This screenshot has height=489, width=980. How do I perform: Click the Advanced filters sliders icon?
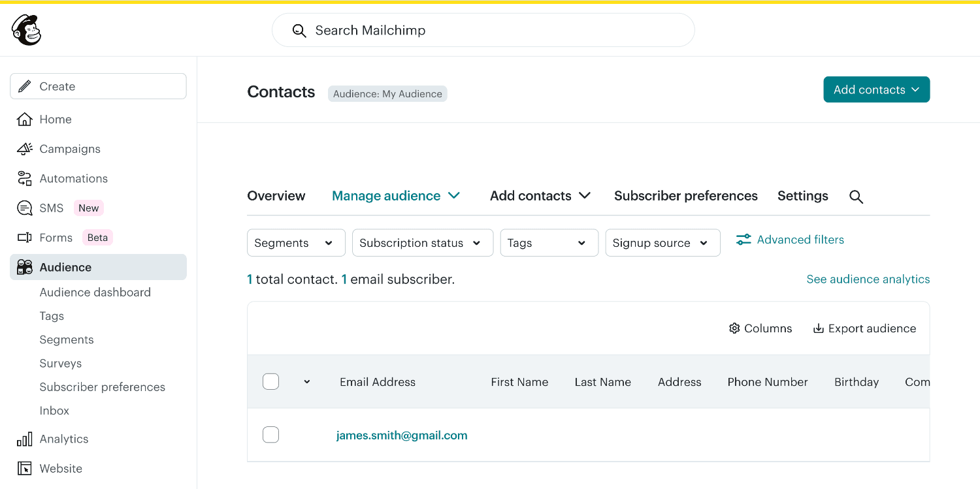point(743,240)
